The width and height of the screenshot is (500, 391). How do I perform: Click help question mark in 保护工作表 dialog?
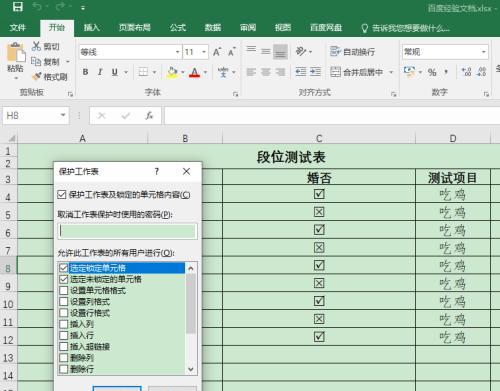tap(157, 171)
